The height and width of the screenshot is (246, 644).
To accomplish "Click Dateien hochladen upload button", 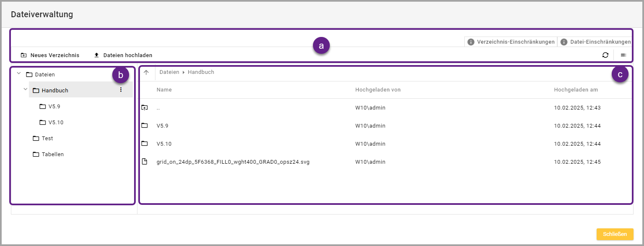I will (123, 55).
